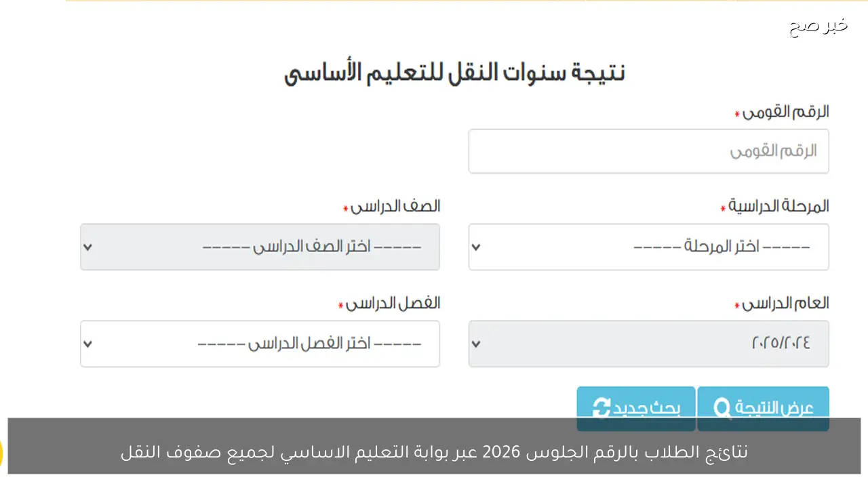This screenshot has height=488, width=868.
Task: Click the page heading نتيجة سنوات النقل للتعليم الأساسى
Action: [x=455, y=70]
